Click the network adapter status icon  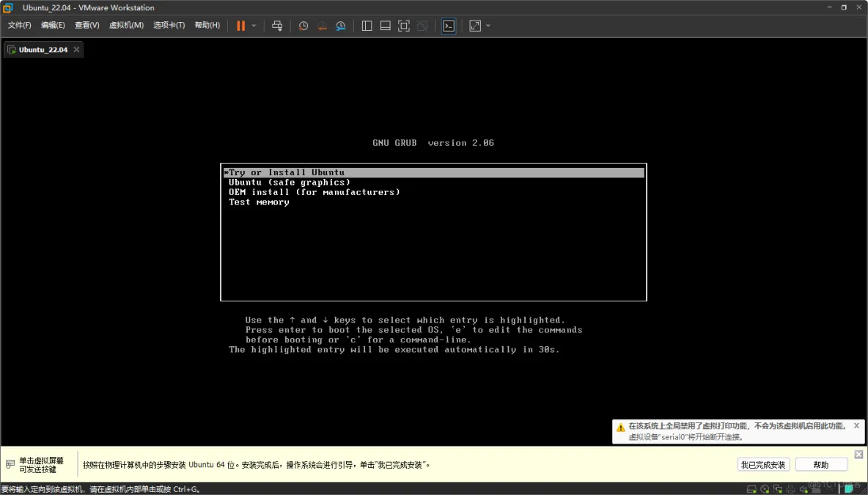click(778, 489)
